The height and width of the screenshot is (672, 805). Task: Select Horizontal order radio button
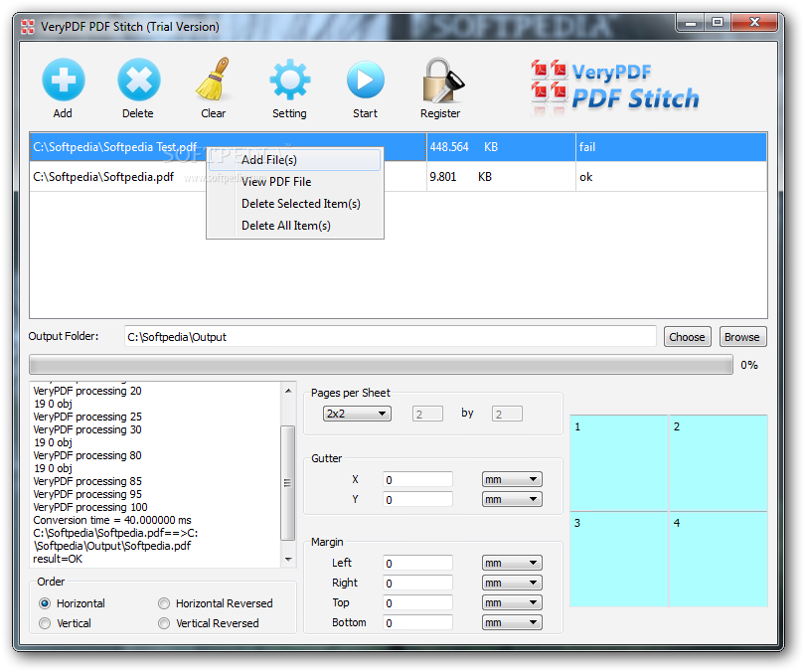(x=45, y=603)
